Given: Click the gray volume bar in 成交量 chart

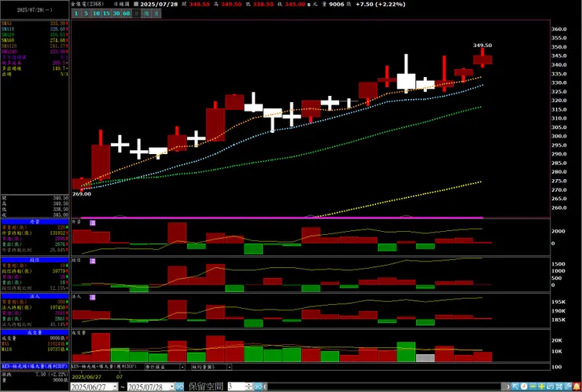Looking at the screenshot, I should [425, 358].
